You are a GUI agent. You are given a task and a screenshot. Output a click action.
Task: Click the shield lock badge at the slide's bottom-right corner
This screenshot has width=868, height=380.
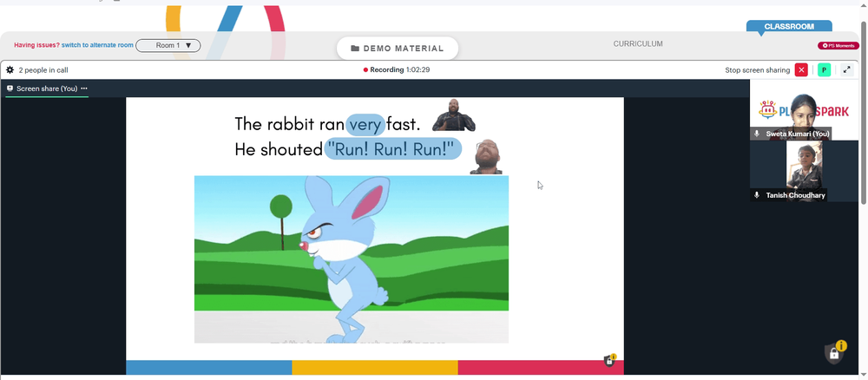point(610,361)
